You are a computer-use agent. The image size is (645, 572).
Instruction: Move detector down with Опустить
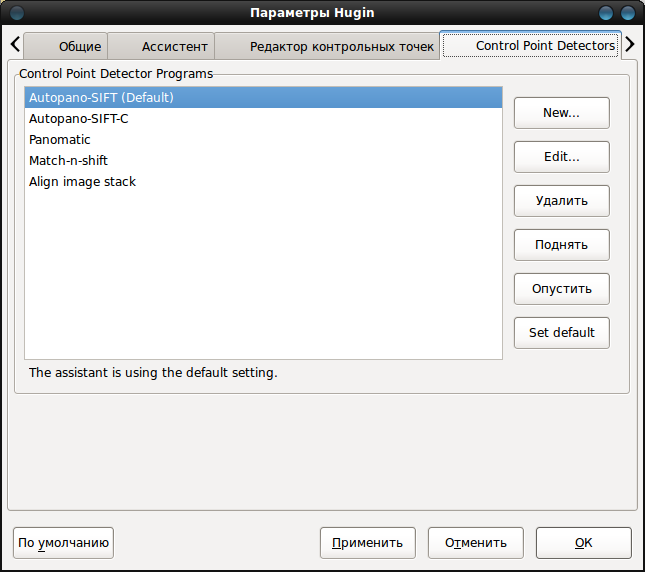click(561, 289)
